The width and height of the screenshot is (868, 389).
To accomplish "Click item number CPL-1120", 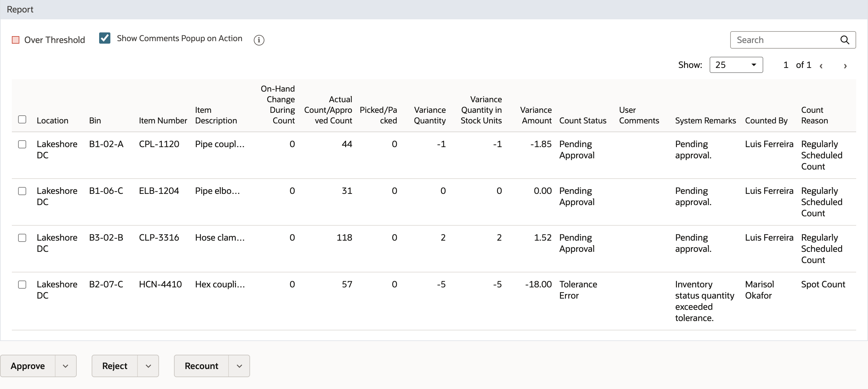I will click(159, 144).
